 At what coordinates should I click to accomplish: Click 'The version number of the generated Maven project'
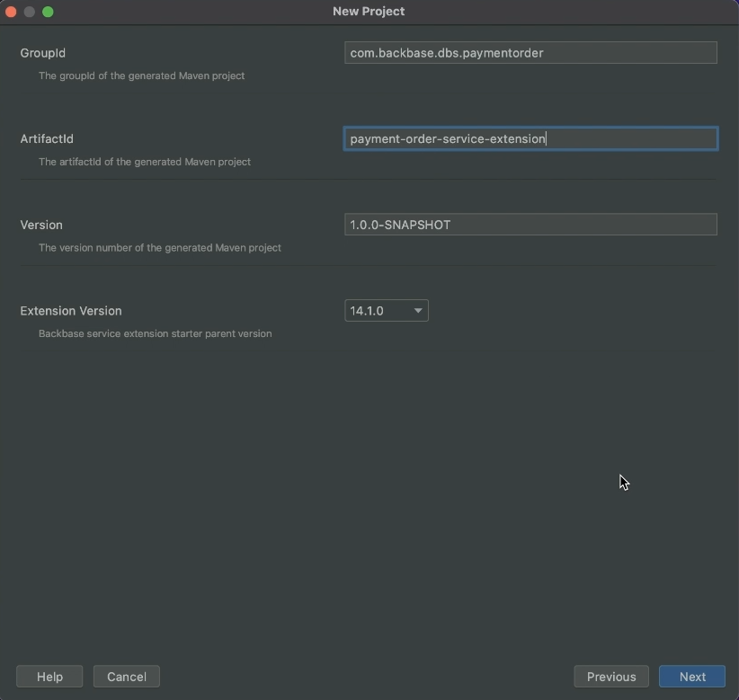(160, 248)
